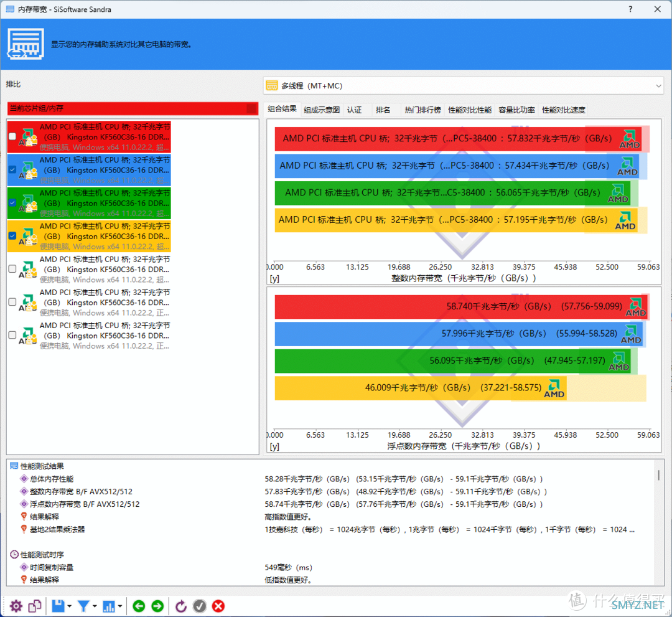Viewport: 672px width, 617px height.
Task: Select the 结果解释 row reading 高指数值更好
Action: pos(330,517)
